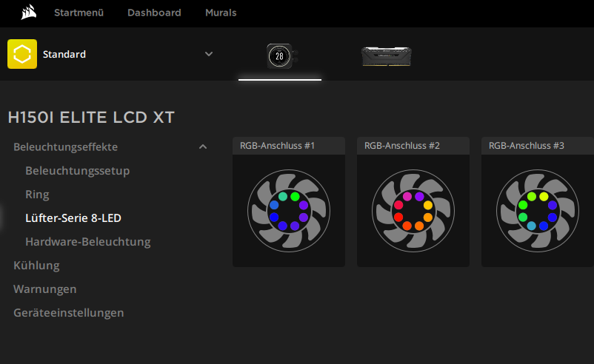Click the RGB-Anschluss #1 header
Screen dimensions: 594x364
coord(289,146)
